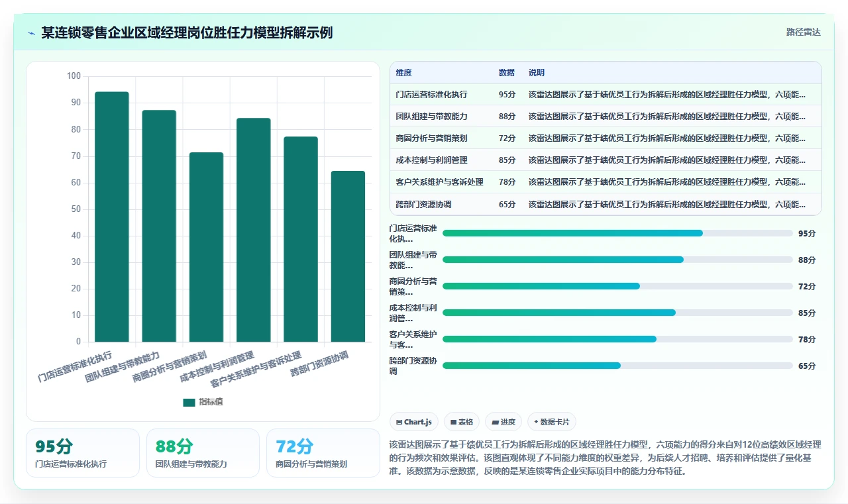848x504 pixels.
Task: Click the 门店运营标准化执行 bar in chart
Action: click(x=112, y=217)
